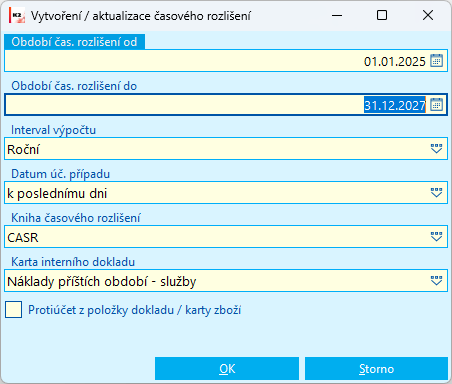This screenshot has width=452, height=384.
Task: Click 'Protiúčet z položky dokladu / karty zboží' text
Action: 134,310
